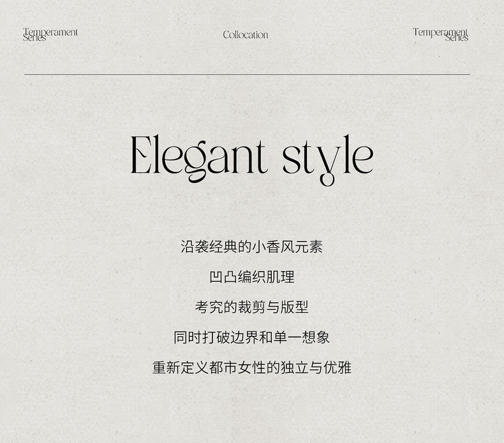
Task: Click the word 重新 starting last line
Action: click(x=166, y=368)
